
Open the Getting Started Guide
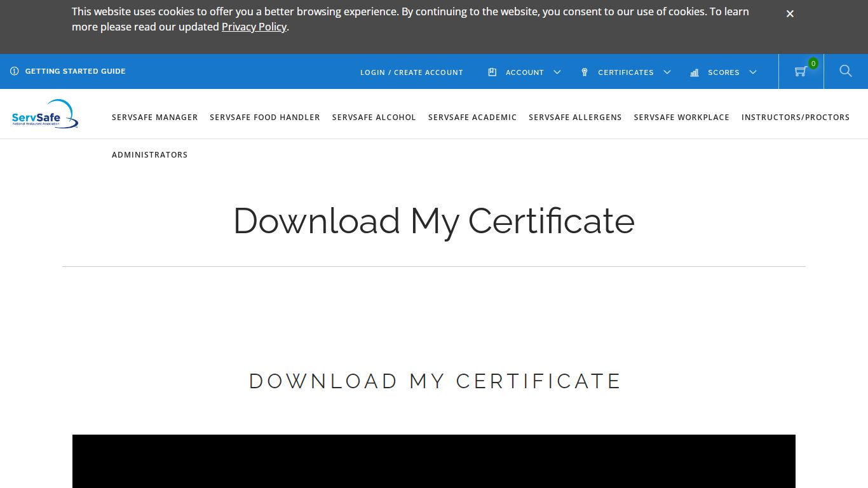coord(75,71)
